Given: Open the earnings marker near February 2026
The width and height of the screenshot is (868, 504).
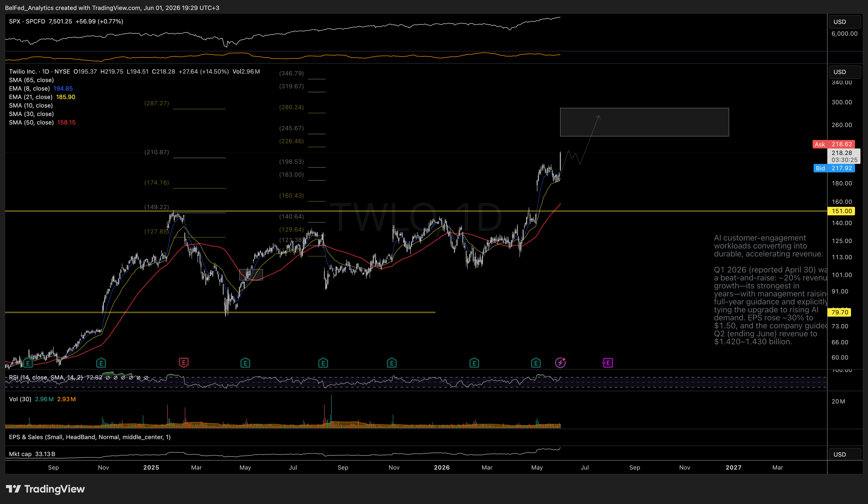Looking at the screenshot, I should coord(474,363).
